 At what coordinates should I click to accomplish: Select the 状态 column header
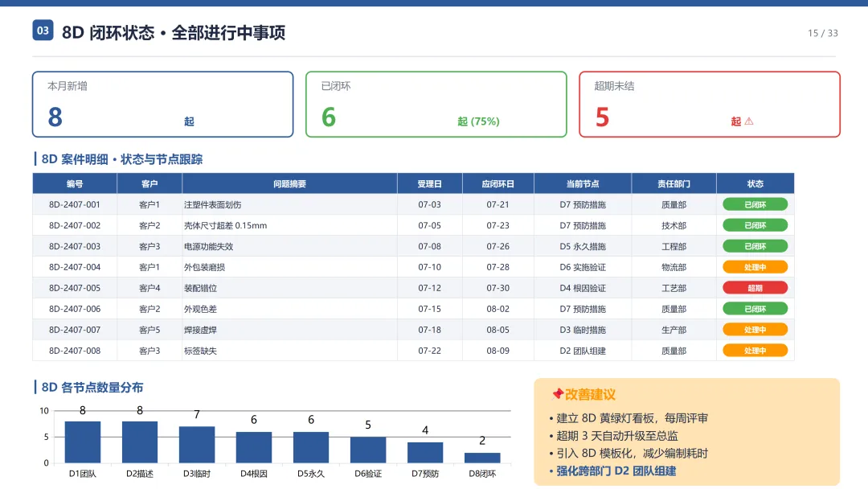(x=755, y=183)
